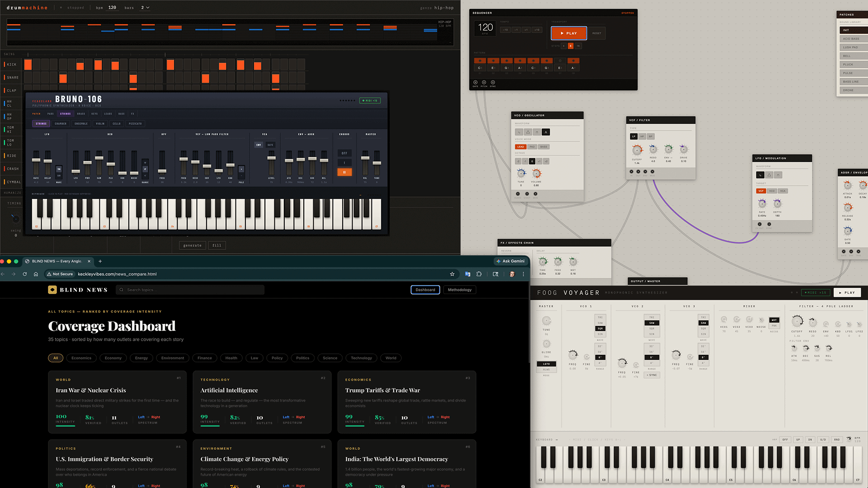Bookmark page with the star icon
868x488 pixels.
(452, 274)
